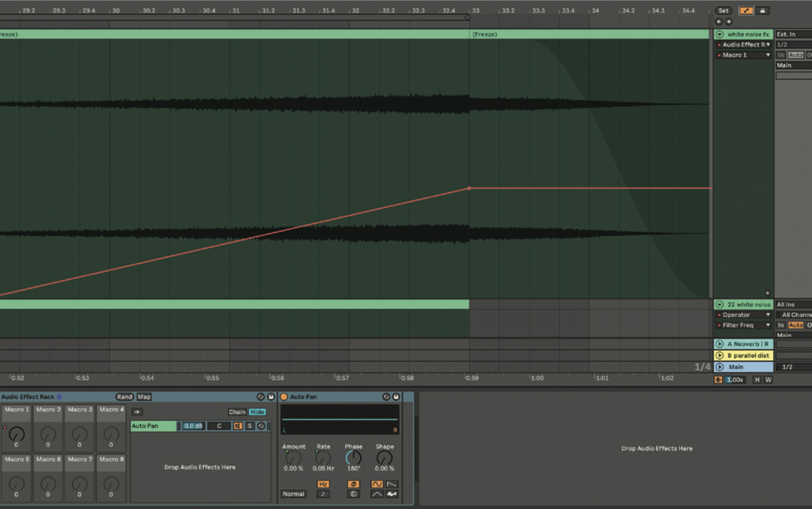The width and height of the screenshot is (812, 509).
Task: Jump to previous locator arrow
Action: tap(720, 22)
